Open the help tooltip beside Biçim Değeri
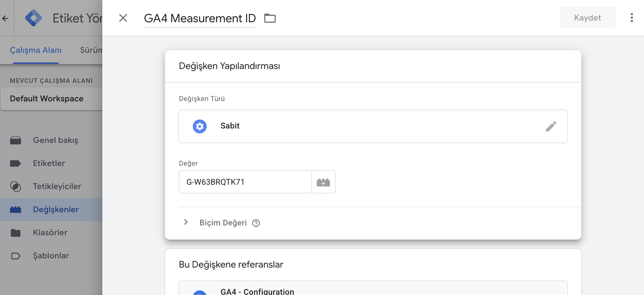The height and width of the screenshot is (295, 644). pyautogui.click(x=256, y=223)
